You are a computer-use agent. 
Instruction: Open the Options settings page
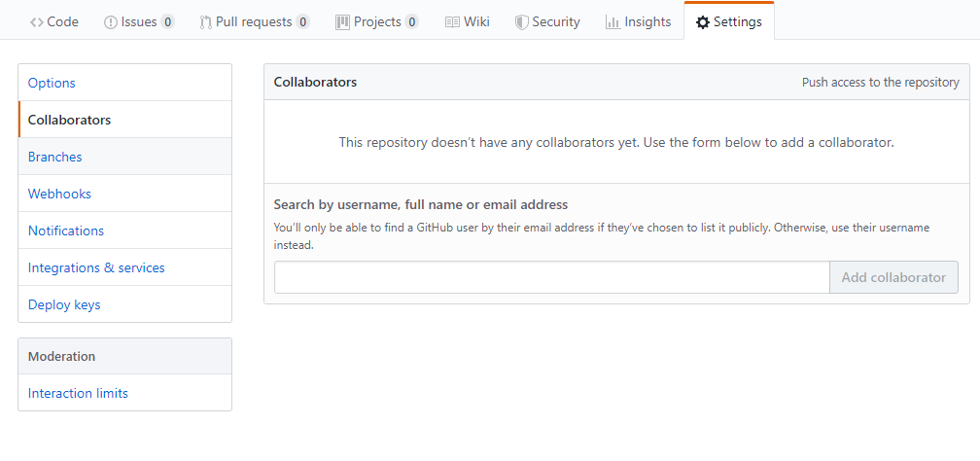pyautogui.click(x=52, y=83)
